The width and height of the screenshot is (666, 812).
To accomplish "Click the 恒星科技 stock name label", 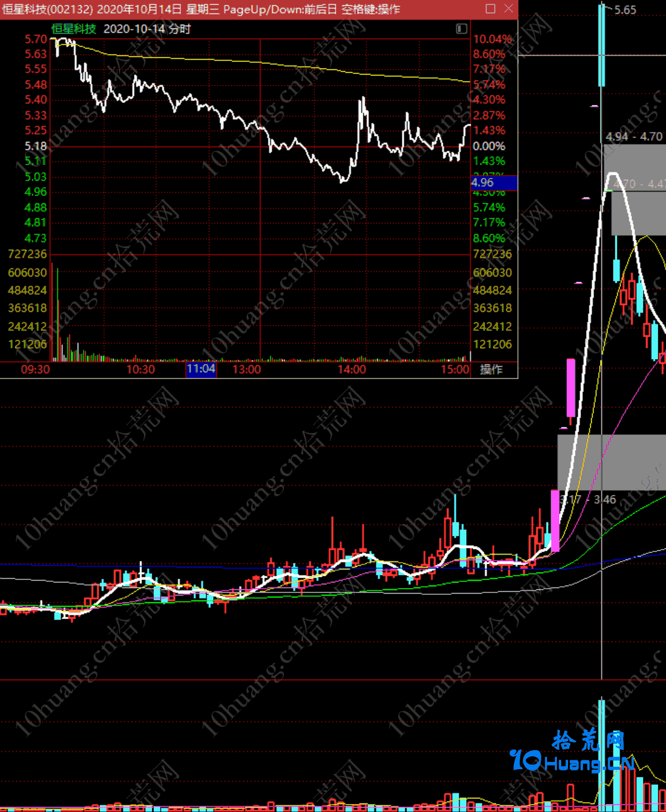I will point(74,29).
